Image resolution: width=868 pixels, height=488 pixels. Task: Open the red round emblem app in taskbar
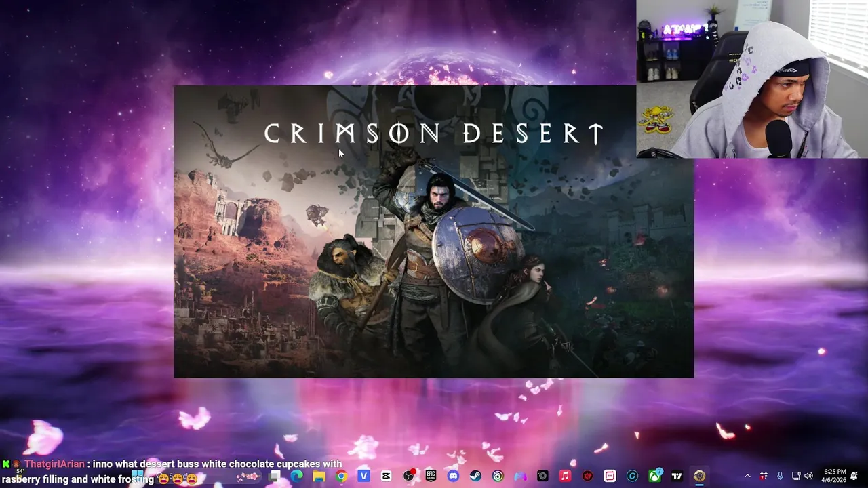tap(587, 476)
